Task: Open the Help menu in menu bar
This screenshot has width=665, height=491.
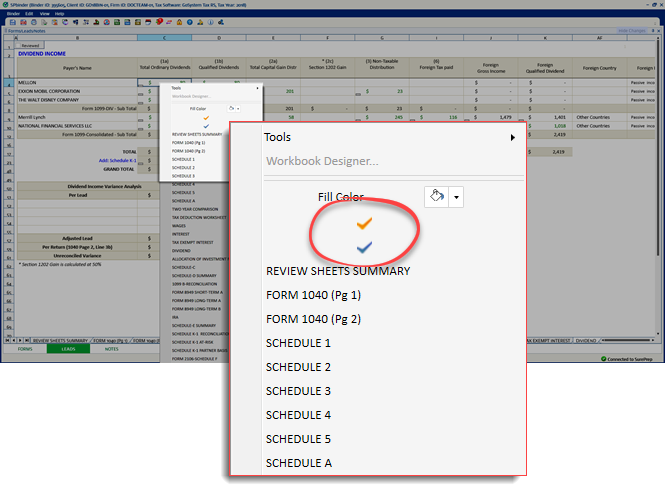Action: point(59,13)
